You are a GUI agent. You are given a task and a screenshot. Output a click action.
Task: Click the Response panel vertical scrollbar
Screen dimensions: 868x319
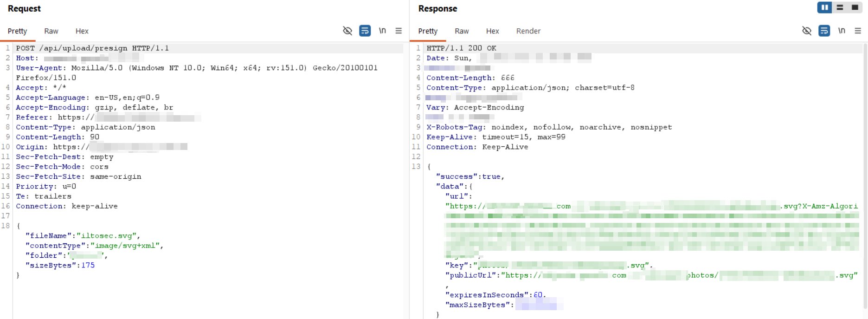[865, 176]
